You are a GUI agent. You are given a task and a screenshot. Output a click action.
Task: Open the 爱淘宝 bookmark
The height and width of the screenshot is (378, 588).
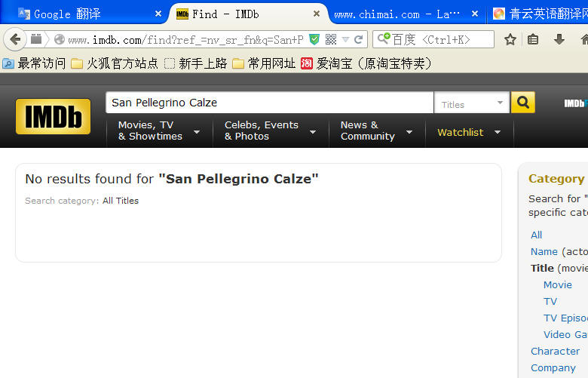pyautogui.click(x=366, y=63)
